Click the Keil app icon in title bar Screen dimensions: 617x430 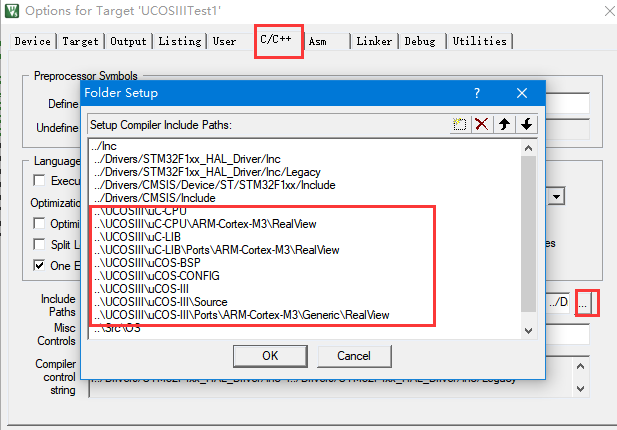[12, 11]
